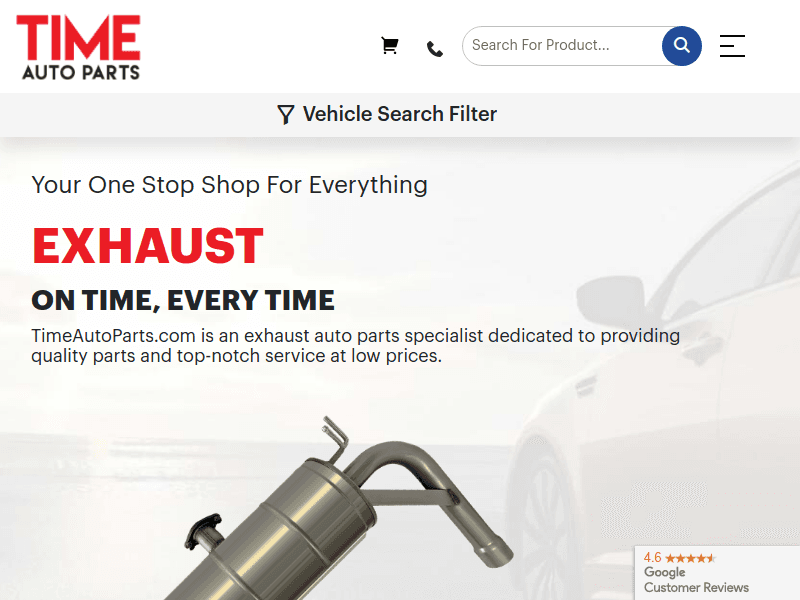
Task: Click the Customer Reviews label
Action: (x=696, y=588)
